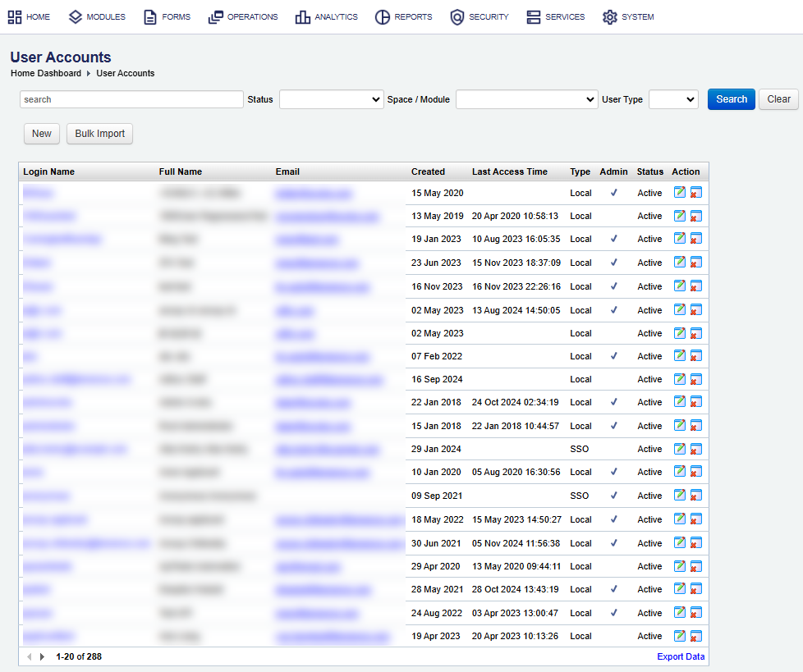Screen dimensions: 803x672
Task: Select the SECURITY shield icon
Action: coord(457,16)
